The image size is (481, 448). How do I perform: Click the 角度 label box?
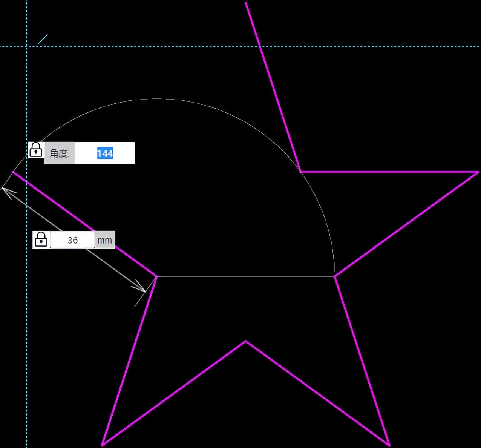tap(60, 153)
